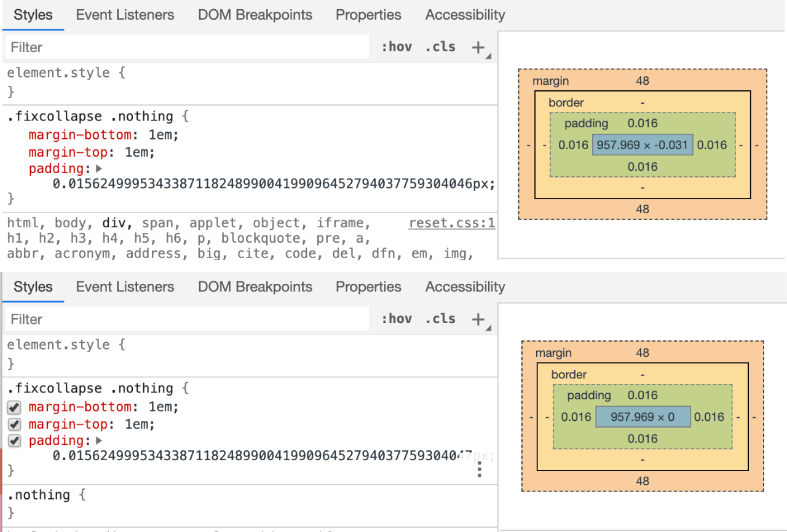Viewport: 787px width, 532px height.
Task: Open the three-dot more options icon beside padding rule
Action: pyautogui.click(x=480, y=471)
